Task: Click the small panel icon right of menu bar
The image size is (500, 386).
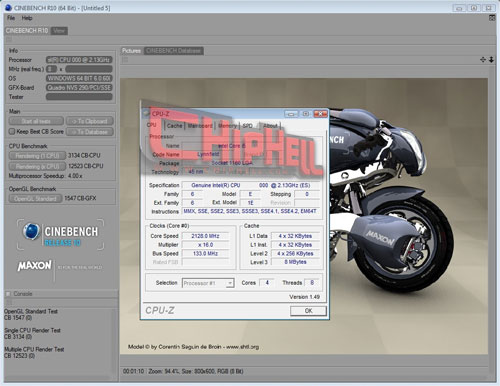Action: (492, 18)
